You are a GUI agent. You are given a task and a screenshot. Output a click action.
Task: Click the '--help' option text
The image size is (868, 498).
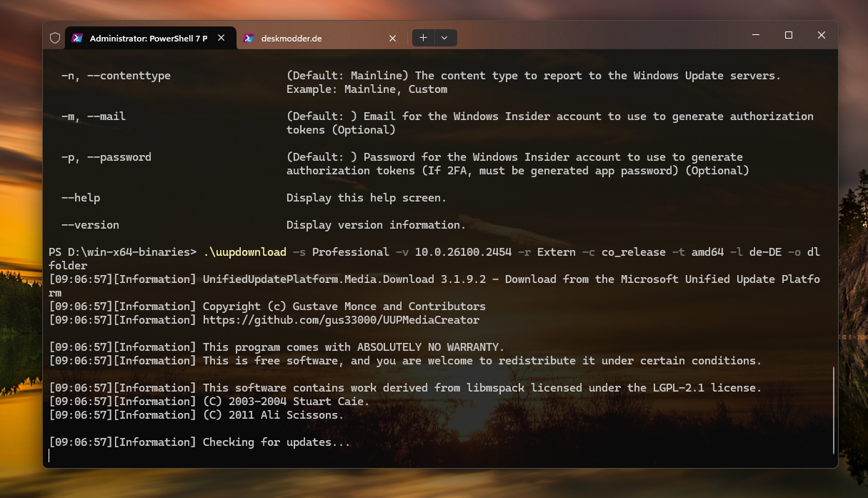pyautogui.click(x=81, y=198)
